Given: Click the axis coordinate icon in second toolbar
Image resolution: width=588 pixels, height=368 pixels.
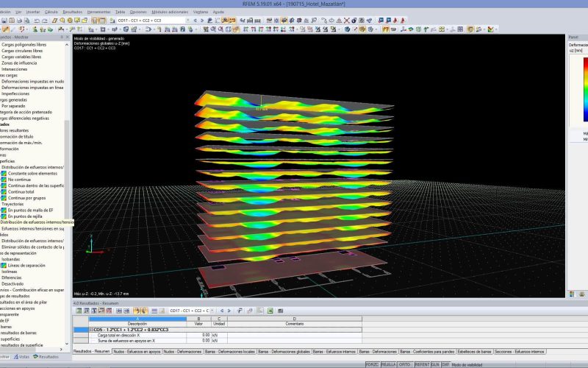Looking at the screenshot, I should pyautogui.click(x=404, y=29).
